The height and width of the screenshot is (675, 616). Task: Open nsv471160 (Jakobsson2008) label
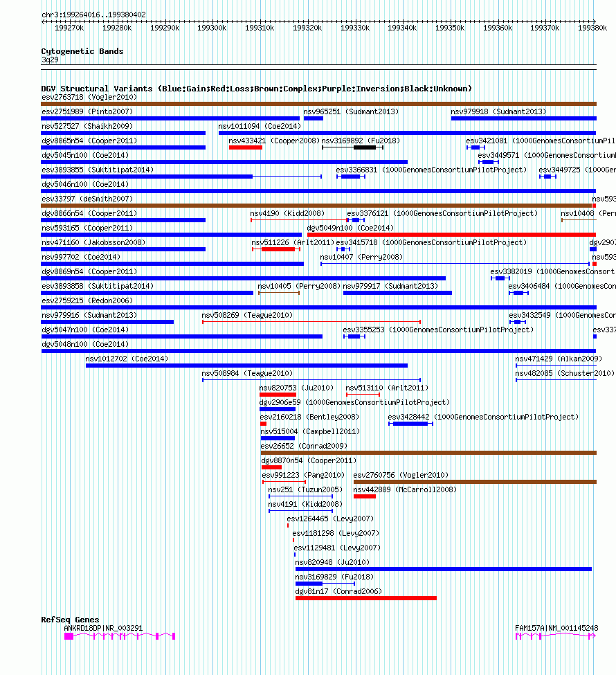pyautogui.click(x=93, y=243)
